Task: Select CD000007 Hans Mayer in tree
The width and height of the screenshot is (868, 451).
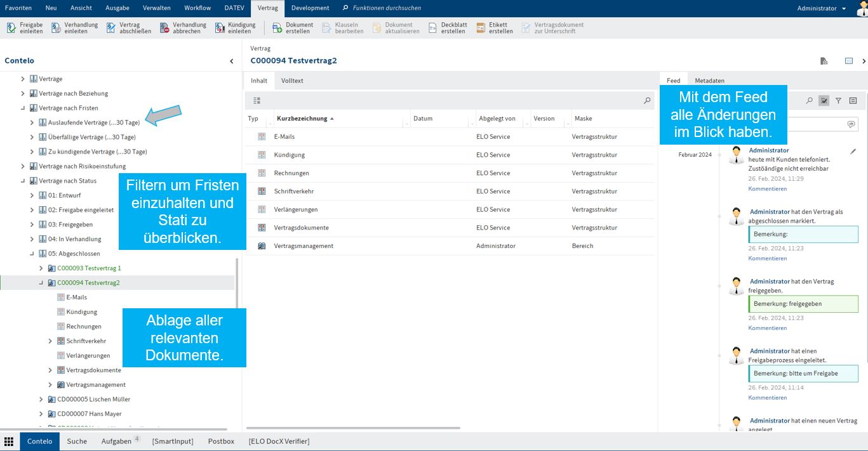Action: [89, 414]
